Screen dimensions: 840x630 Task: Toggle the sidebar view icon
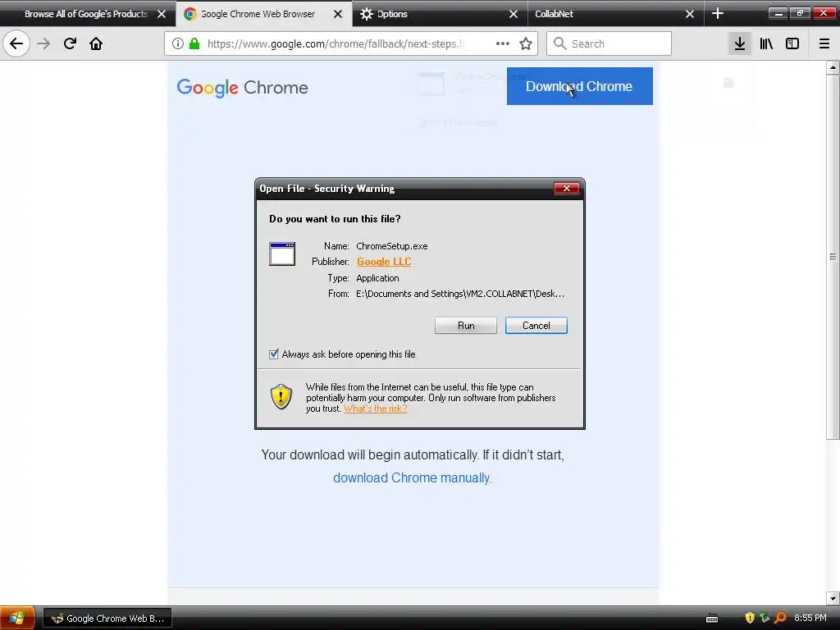point(792,43)
